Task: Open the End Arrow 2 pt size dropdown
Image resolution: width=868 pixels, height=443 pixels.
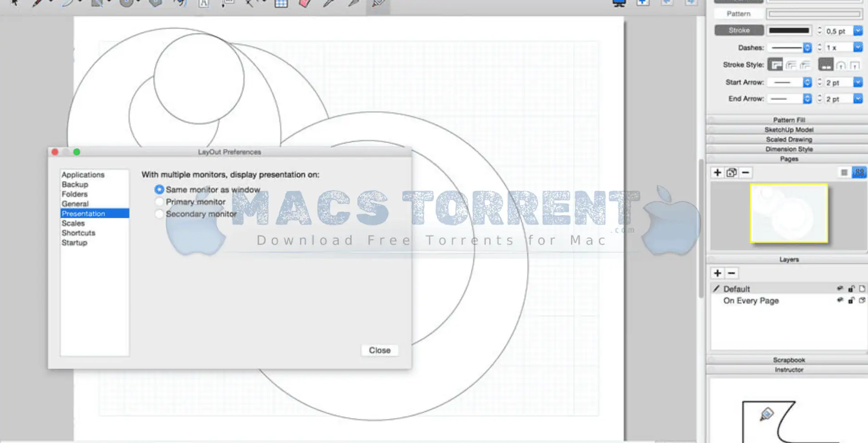Action: (858, 99)
